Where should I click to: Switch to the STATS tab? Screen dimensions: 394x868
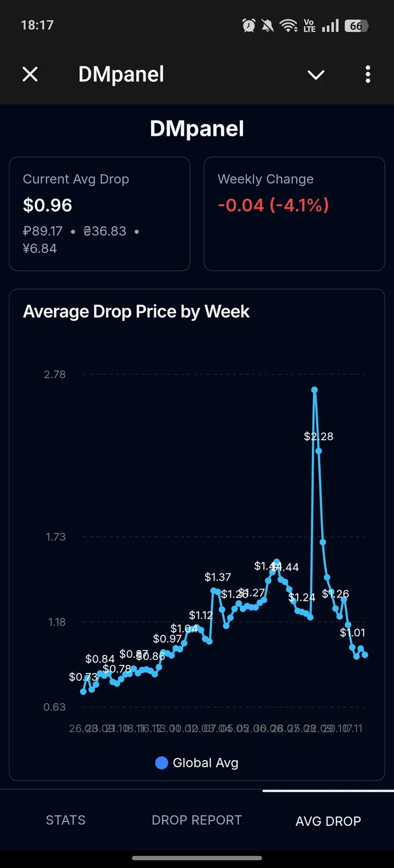pyautogui.click(x=66, y=820)
